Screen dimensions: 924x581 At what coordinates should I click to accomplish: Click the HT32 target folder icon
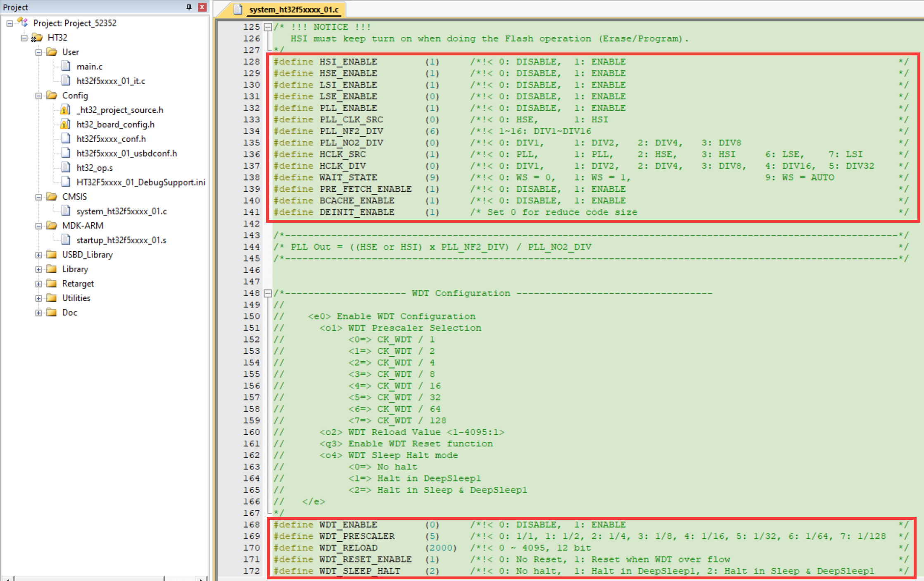pyautogui.click(x=37, y=38)
